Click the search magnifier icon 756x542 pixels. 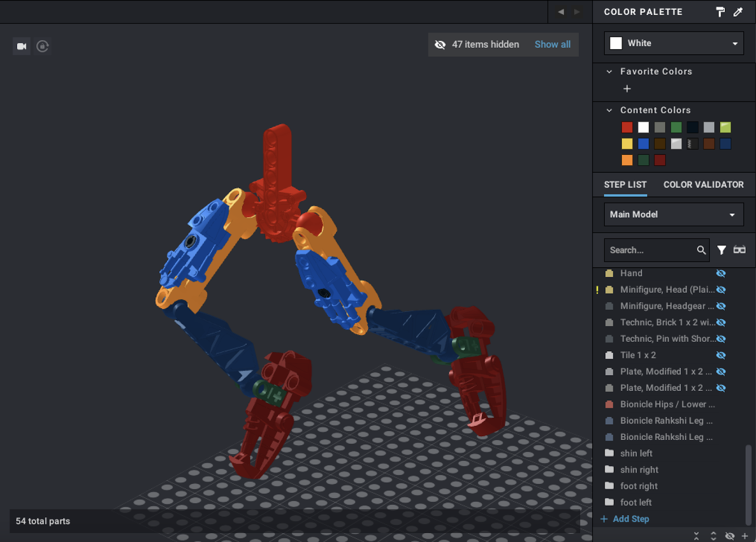point(701,250)
